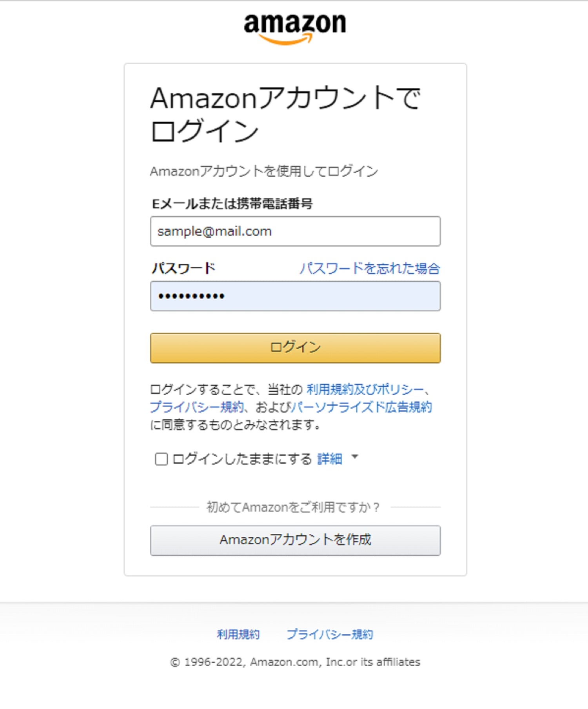Screen dimensions: 588x709
Task: Click the Amazonアカウントを作成 button
Action: coord(295,540)
